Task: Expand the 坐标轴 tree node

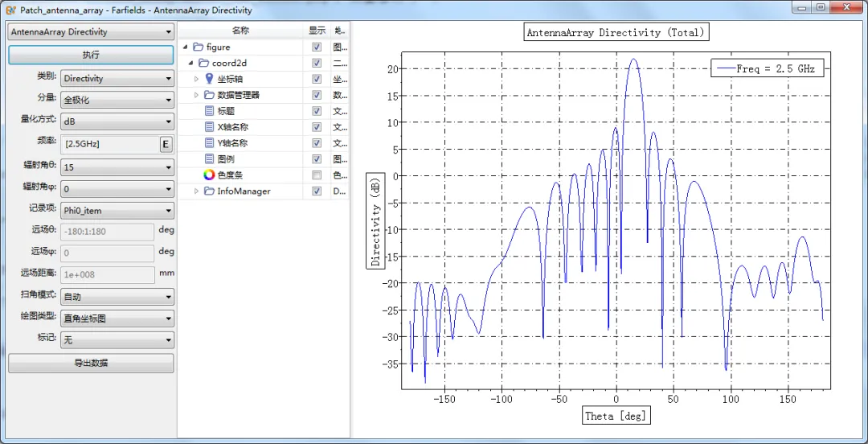Action: pyautogui.click(x=196, y=80)
